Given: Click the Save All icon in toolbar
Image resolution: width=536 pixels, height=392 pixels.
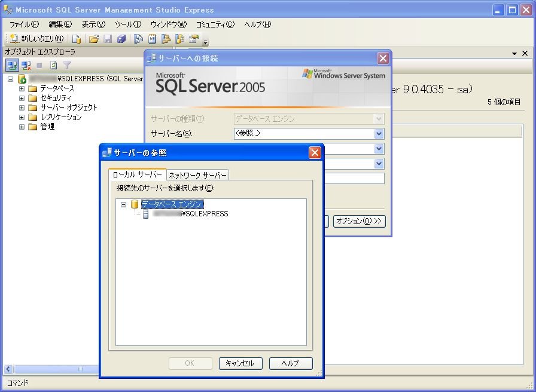Looking at the screenshot, I should coord(121,39).
